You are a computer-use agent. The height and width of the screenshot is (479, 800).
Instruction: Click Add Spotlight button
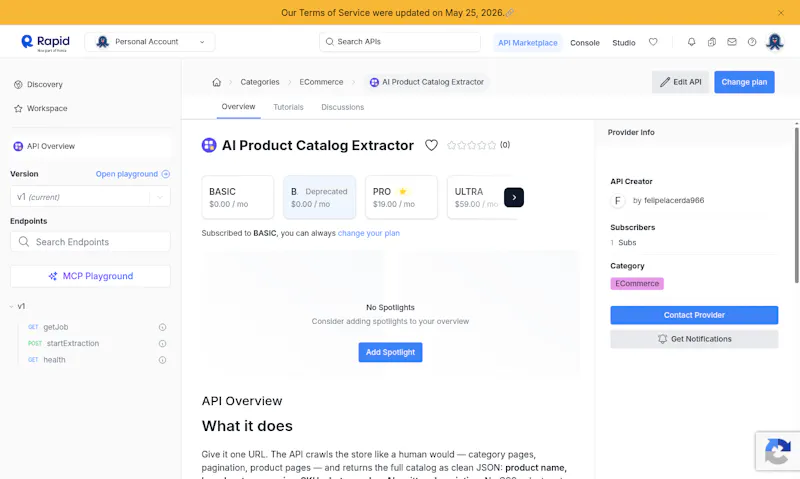[x=390, y=352]
